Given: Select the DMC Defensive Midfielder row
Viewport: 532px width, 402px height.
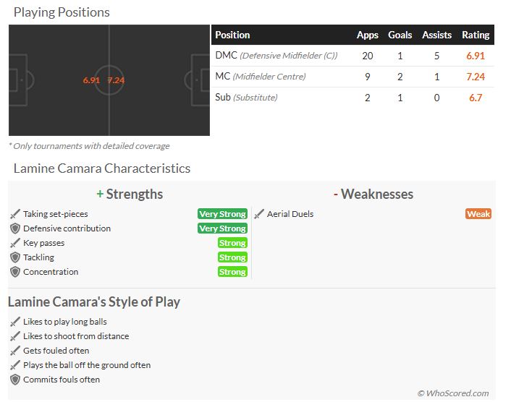Looking at the screenshot, I should [352, 56].
